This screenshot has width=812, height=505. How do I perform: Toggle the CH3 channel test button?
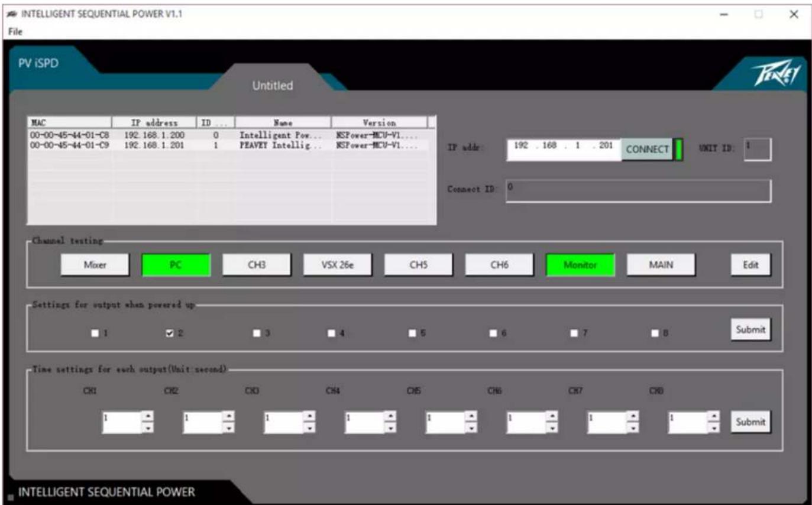[x=257, y=265]
